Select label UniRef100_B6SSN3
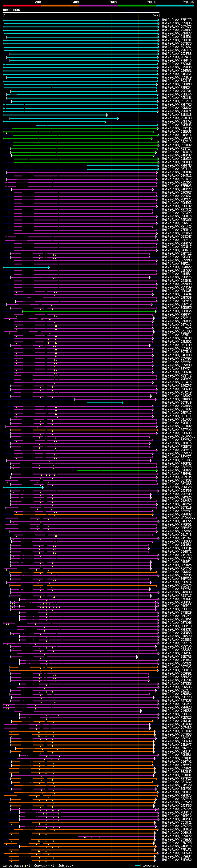Image resolution: width=197 pixels, height=868 pixels. coord(177,260)
